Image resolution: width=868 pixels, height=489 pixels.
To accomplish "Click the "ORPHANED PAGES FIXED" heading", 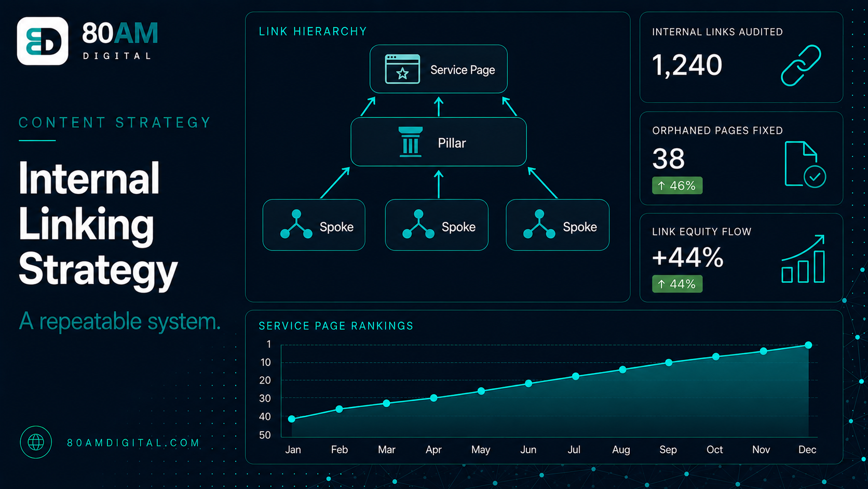I will (717, 130).
